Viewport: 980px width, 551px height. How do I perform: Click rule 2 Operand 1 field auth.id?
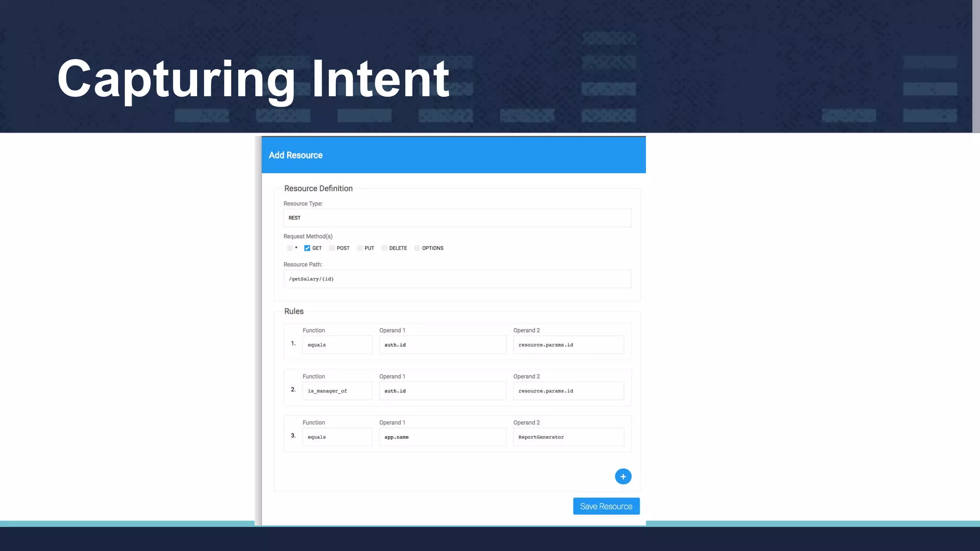pos(443,391)
